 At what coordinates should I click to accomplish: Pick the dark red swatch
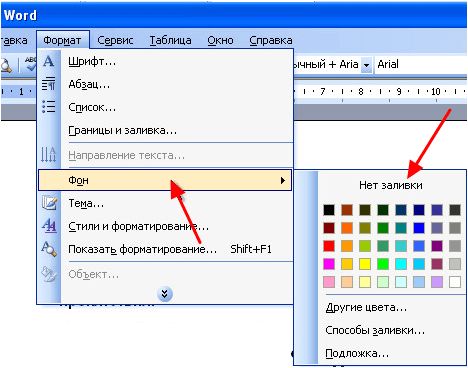tap(329, 228)
